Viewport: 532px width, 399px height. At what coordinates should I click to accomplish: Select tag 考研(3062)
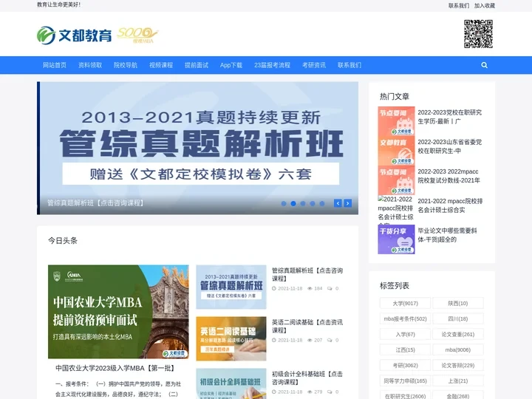[x=405, y=366]
